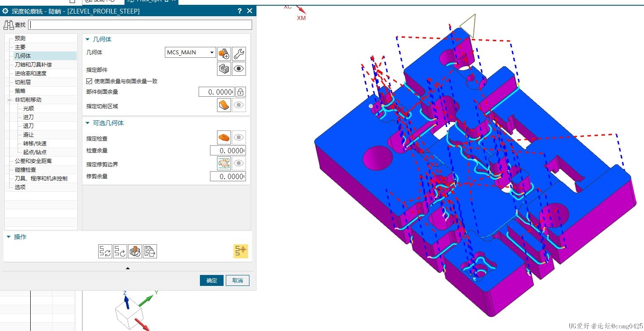This screenshot has width=644, height=331.
Task: Click the highlighted tool path display options icon
Action: [241, 251]
